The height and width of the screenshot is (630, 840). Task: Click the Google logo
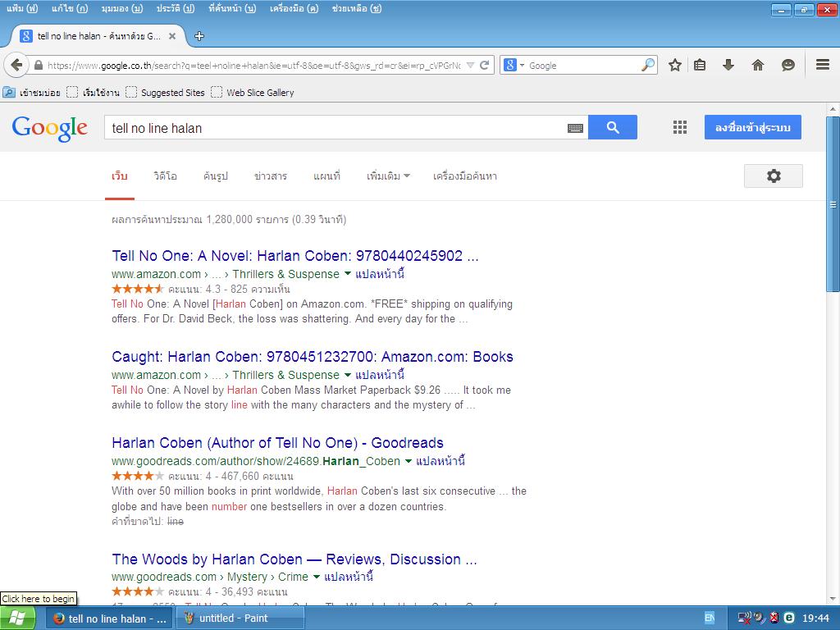pos(50,128)
